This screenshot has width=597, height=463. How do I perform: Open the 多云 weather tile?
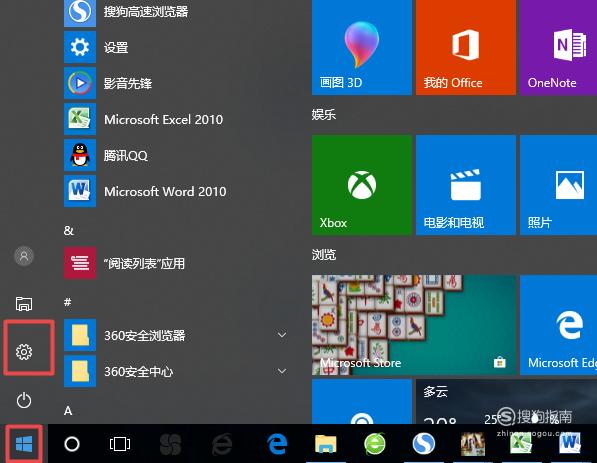click(506, 401)
